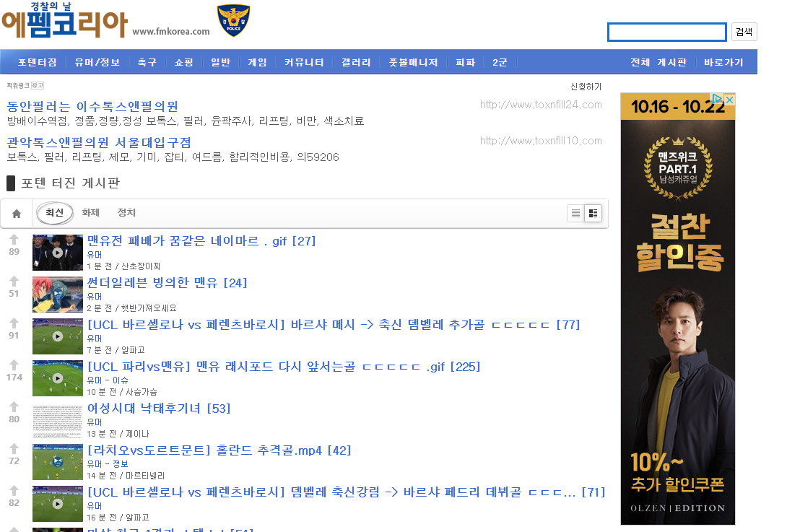Viewport: 787px width, 532px height.
Task: Click the 에펨코리아 site logo
Action: (x=64, y=21)
